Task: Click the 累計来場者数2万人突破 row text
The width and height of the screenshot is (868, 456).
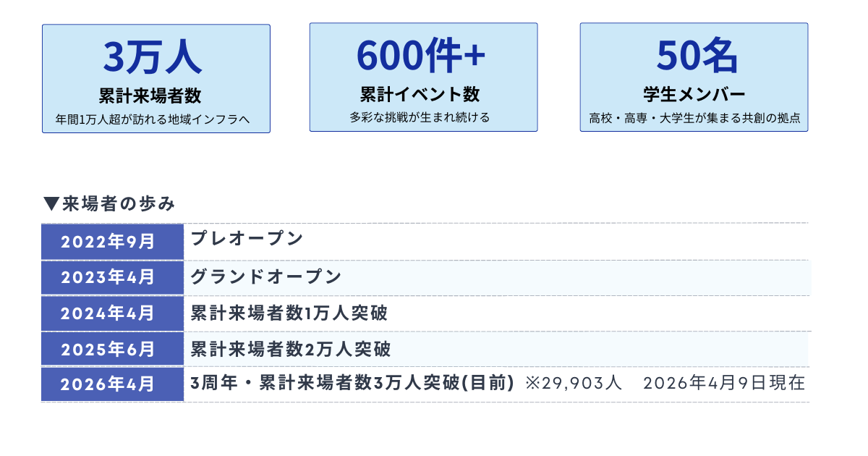Action: coord(290,350)
